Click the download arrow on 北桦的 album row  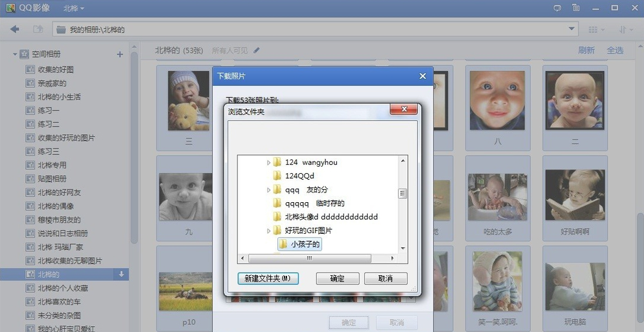[122, 274]
